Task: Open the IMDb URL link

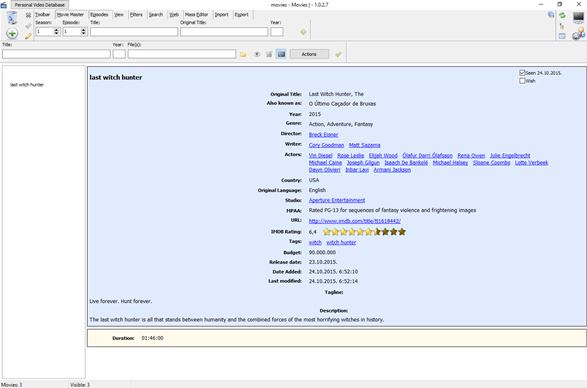Action: pyautogui.click(x=355, y=221)
